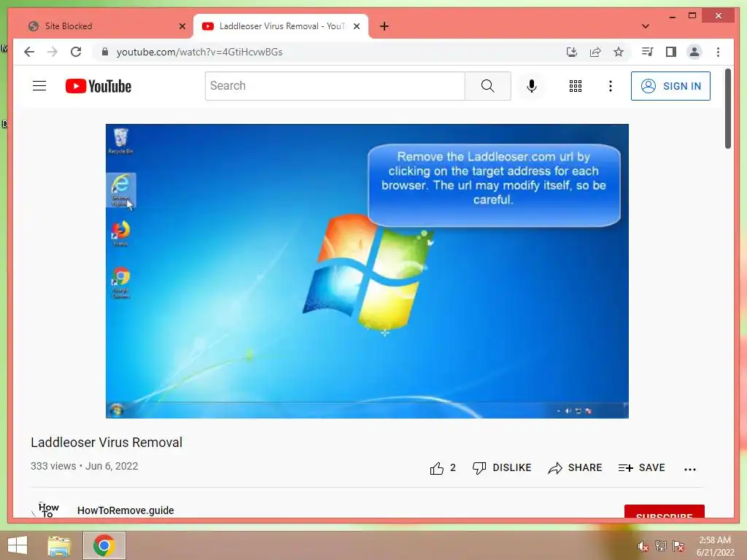
Task: Click the magnifier search button
Action: tap(488, 86)
